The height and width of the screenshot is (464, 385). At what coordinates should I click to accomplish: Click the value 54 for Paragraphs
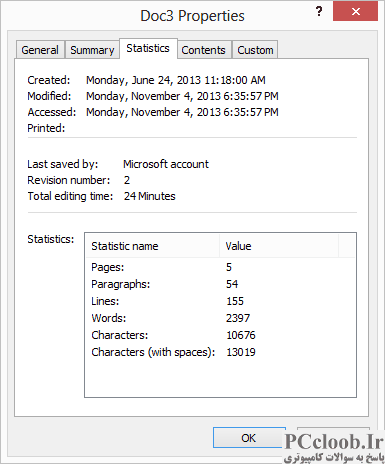pos(232,284)
